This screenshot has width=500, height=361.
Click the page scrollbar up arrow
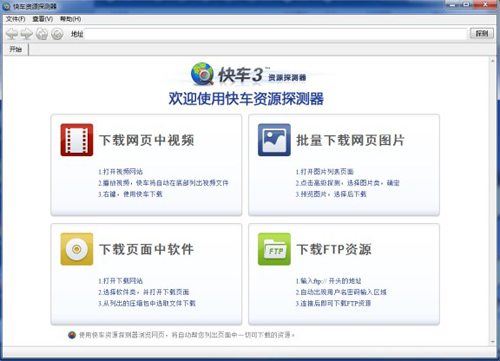click(x=493, y=61)
